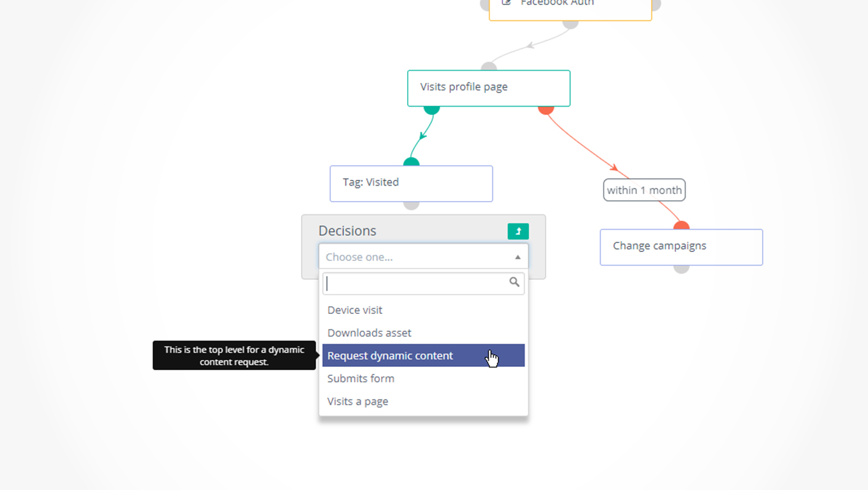Select Request dynamic content option

point(424,355)
